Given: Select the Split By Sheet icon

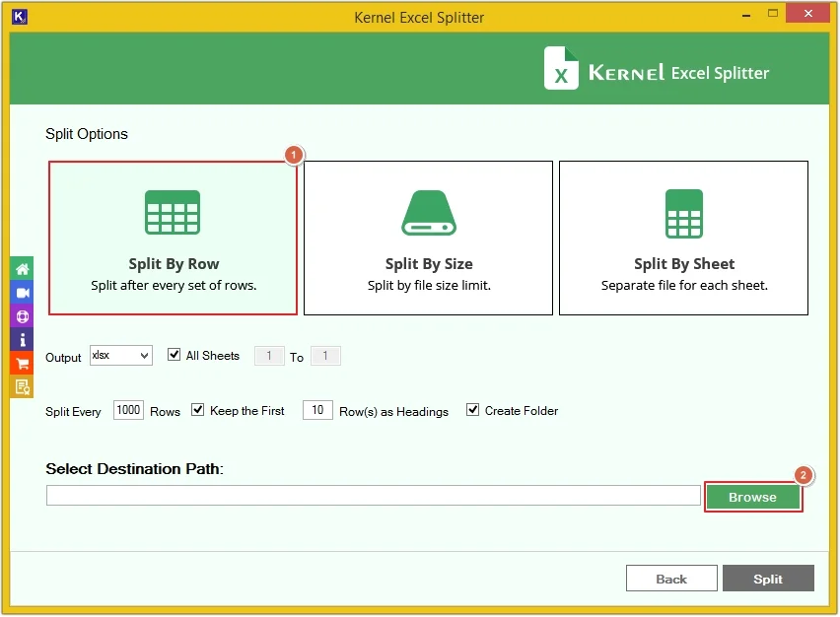Looking at the screenshot, I should point(684,214).
